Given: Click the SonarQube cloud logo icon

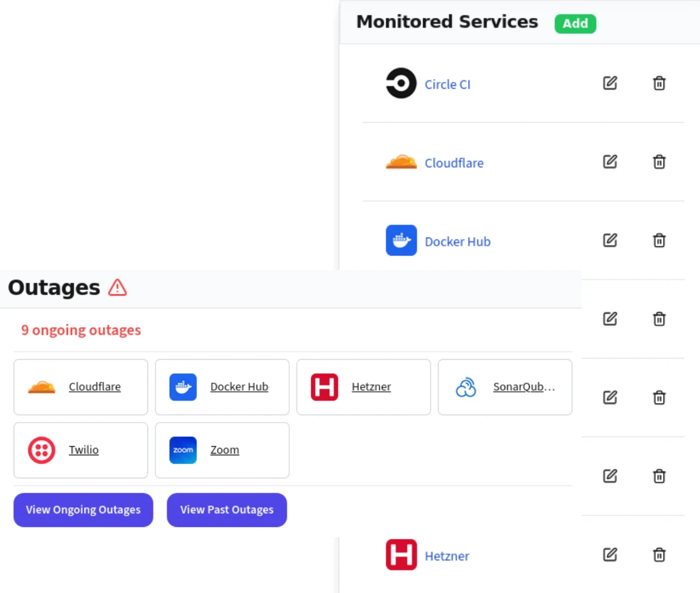Looking at the screenshot, I should pyautogui.click(x=466, y=387).
